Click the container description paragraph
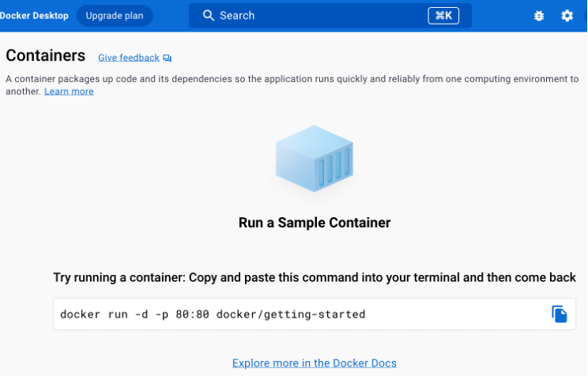 pos(292,85)
